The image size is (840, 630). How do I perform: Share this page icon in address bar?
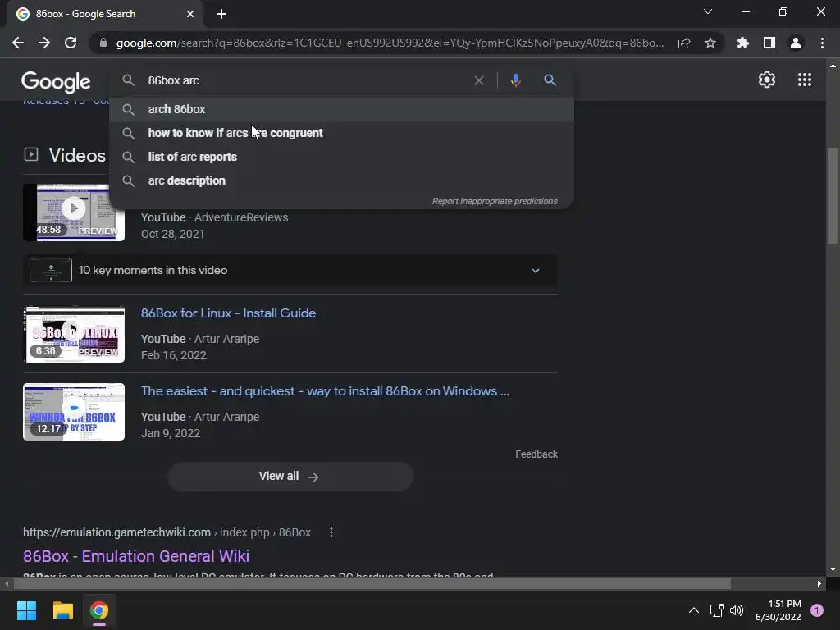click(x=684, y=43)
